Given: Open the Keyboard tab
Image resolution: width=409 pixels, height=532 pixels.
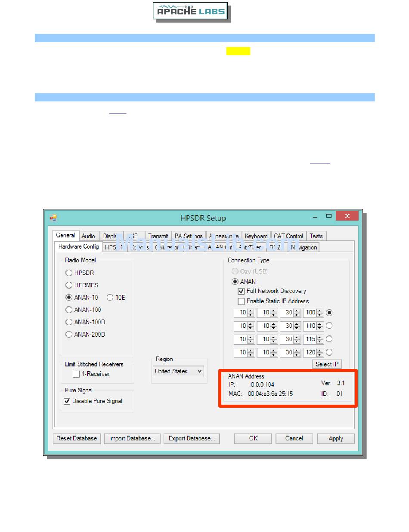Looking at the screenshot, I should click(256, 236).
